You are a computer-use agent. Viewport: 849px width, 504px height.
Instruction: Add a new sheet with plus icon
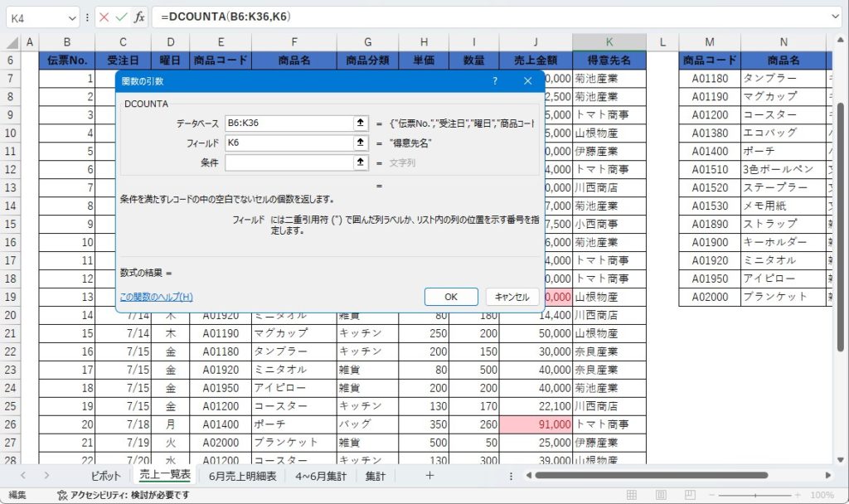429,475
